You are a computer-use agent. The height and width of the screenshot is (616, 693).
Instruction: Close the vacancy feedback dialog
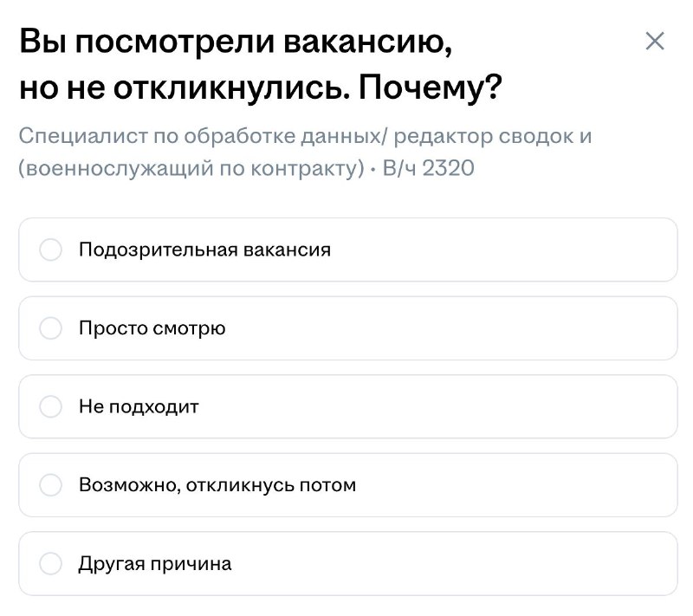655,41
